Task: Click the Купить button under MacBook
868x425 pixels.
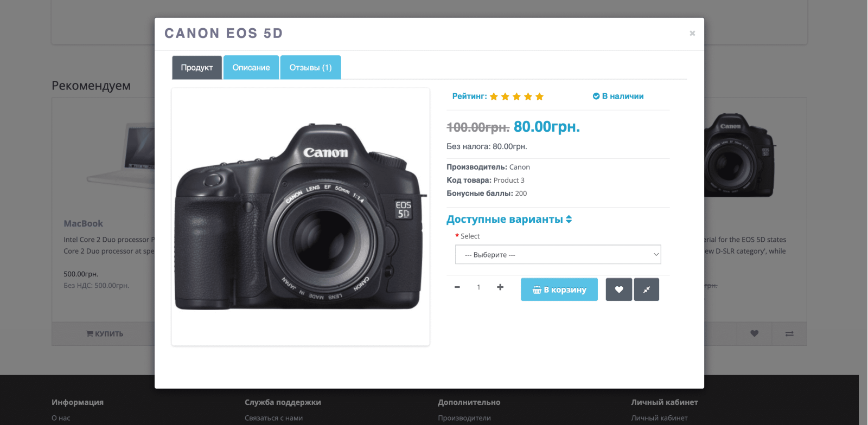Action: click(105, 334)
